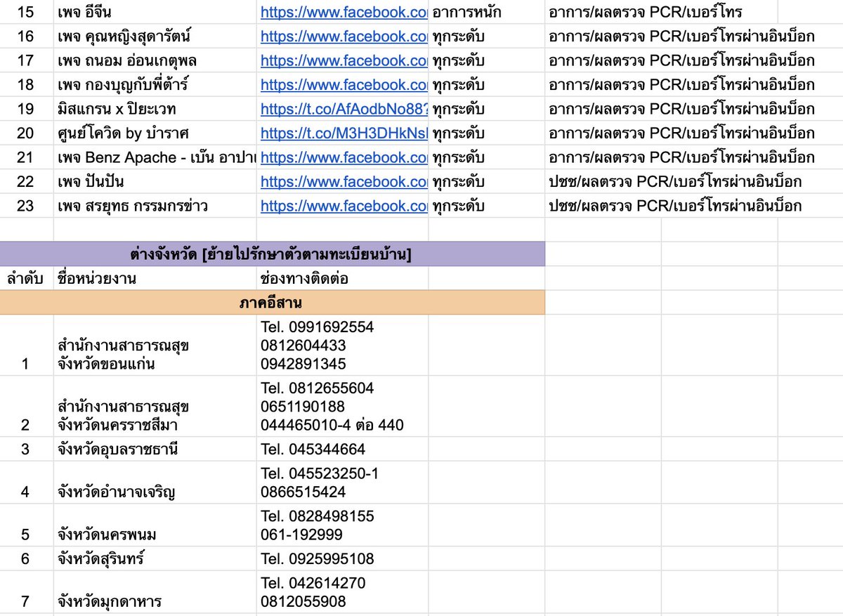Select the number 15 cell
Image resolution: width=843 pixels, height=616 pixels.
[27, 12]
